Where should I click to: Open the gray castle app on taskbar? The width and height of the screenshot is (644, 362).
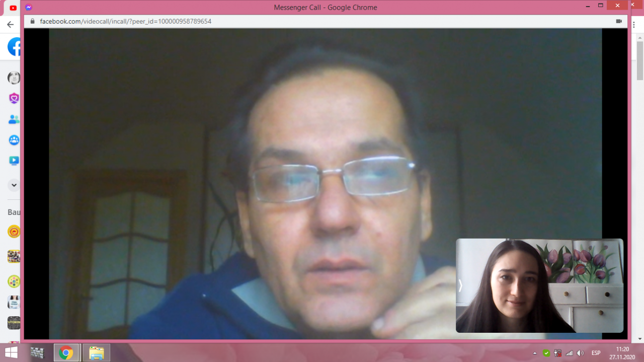37,352
